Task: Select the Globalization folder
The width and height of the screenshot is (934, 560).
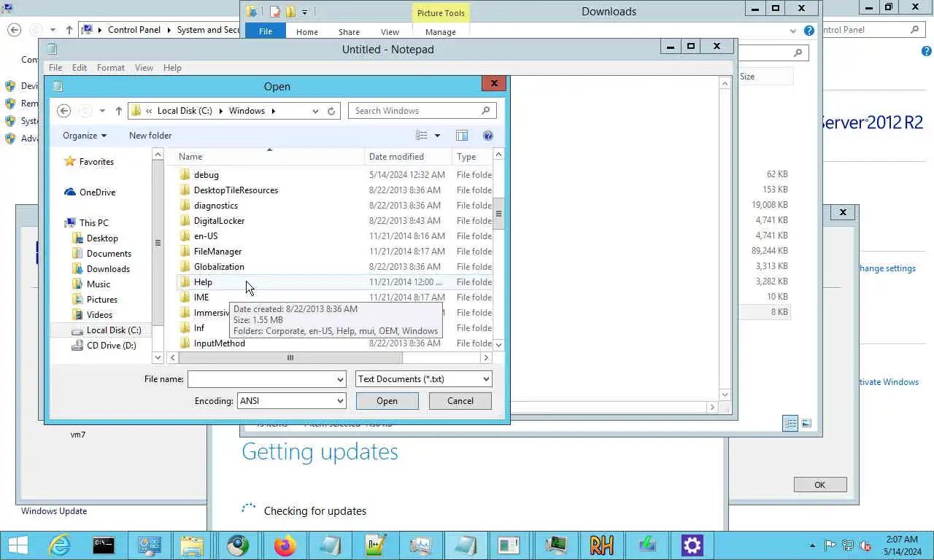Action: [x=219, y=267]
